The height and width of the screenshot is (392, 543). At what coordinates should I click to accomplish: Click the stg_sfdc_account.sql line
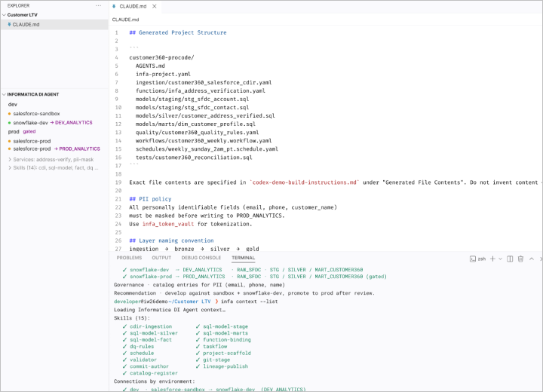(192, 99)
